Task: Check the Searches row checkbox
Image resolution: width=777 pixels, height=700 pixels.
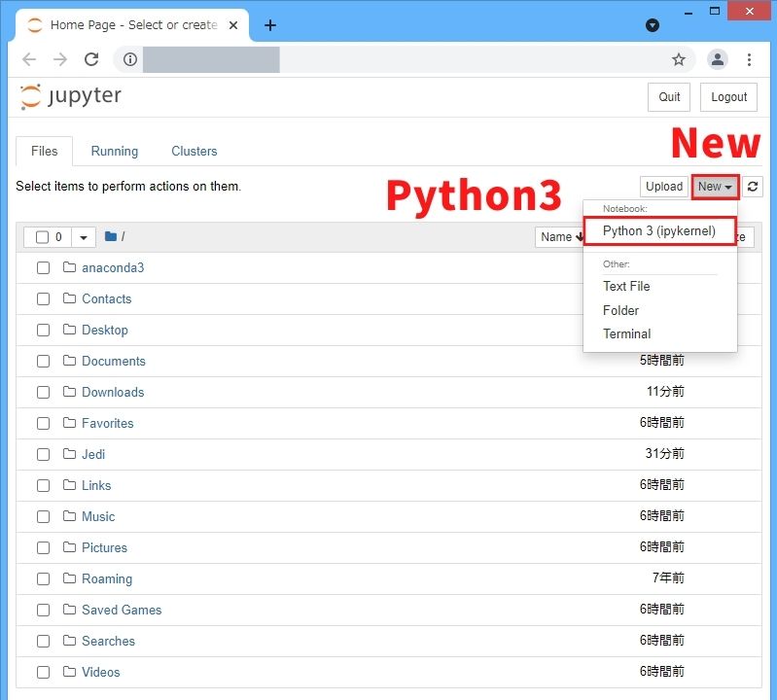Action: [43, 641]
